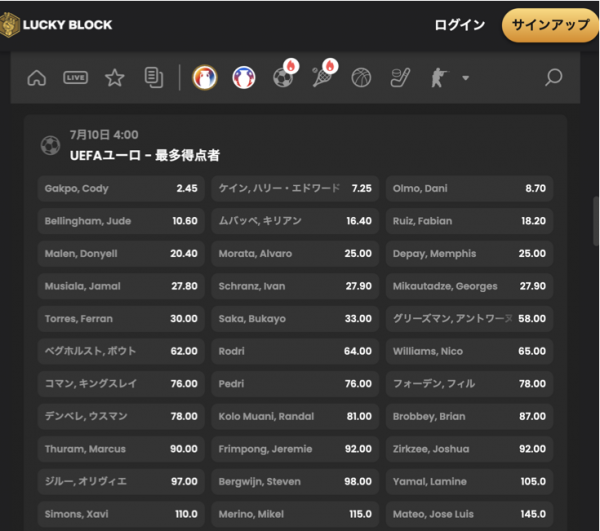
Task: Pick Depay, Memphis at 25.00
Action: (x=470, y=254)
